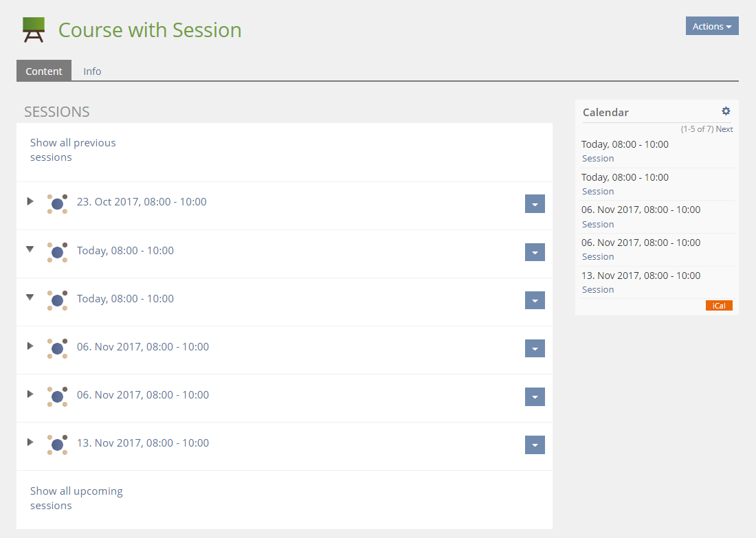Expand the 23. Oct 2017 session row
The height and width of the screenshot is (538, 756).
tap(30, 201)
